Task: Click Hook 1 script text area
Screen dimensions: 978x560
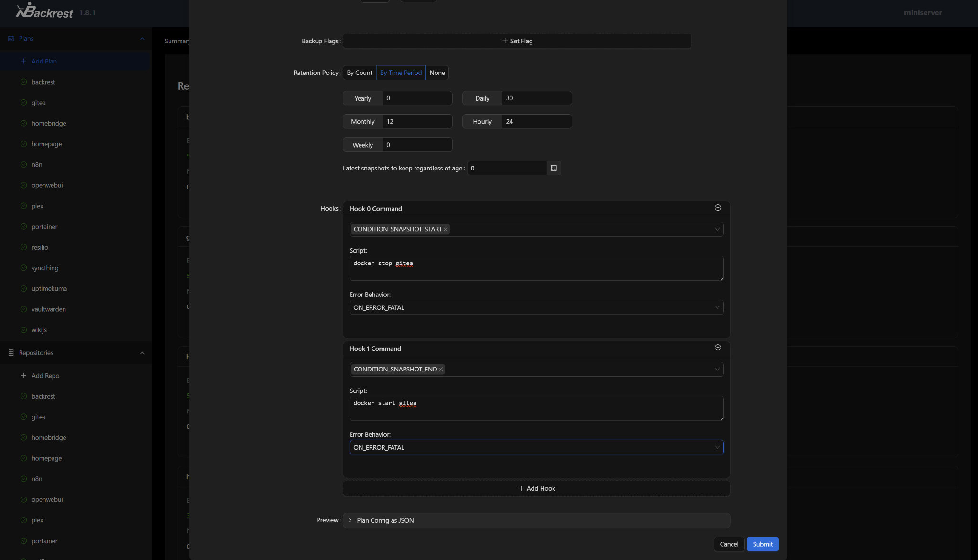Action: (536, 408)
